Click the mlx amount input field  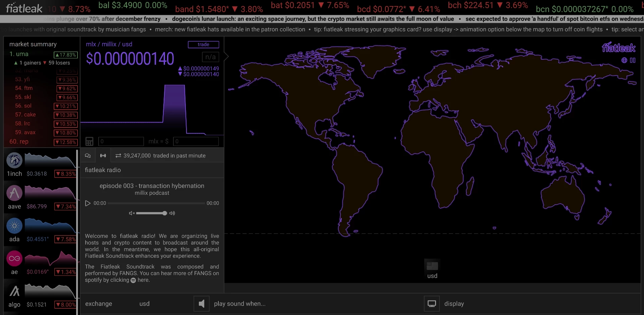pos(121,141)
